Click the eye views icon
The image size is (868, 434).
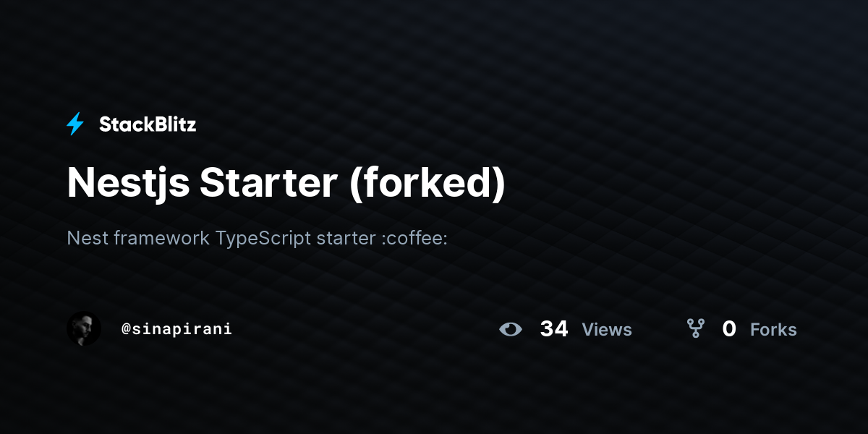(511, 329)
